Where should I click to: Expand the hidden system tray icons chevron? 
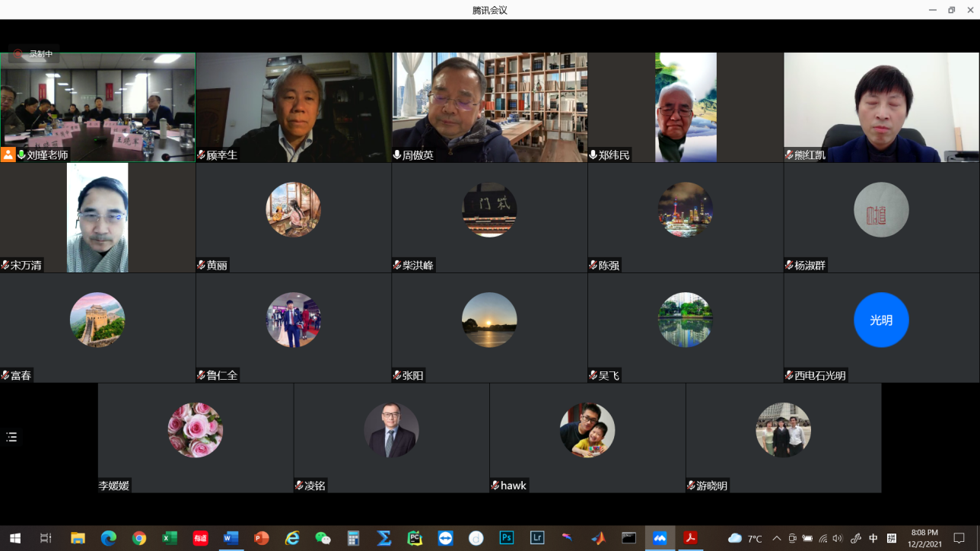pyautogui.click(x=776, y=538)
